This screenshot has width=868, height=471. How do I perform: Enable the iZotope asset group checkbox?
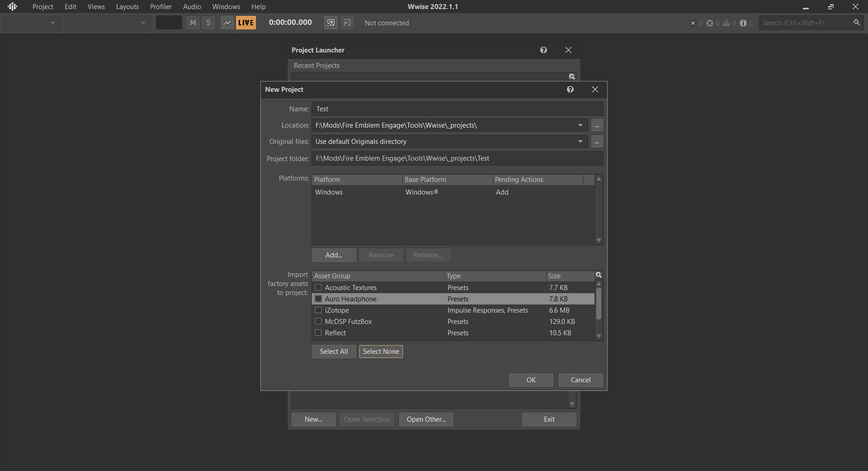318,310
